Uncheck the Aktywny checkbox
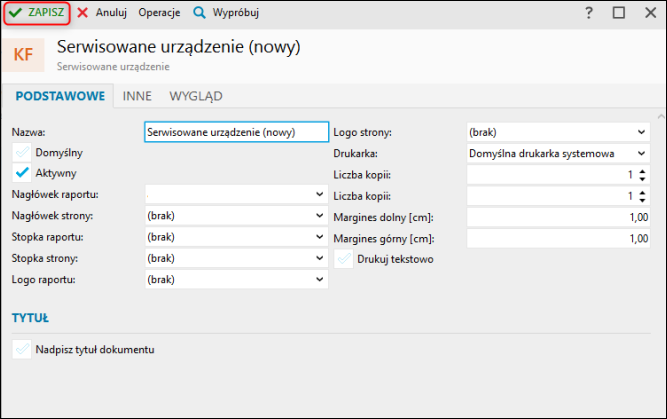Image resolution: width=667 pixels, height=419 pixels. 22,173
